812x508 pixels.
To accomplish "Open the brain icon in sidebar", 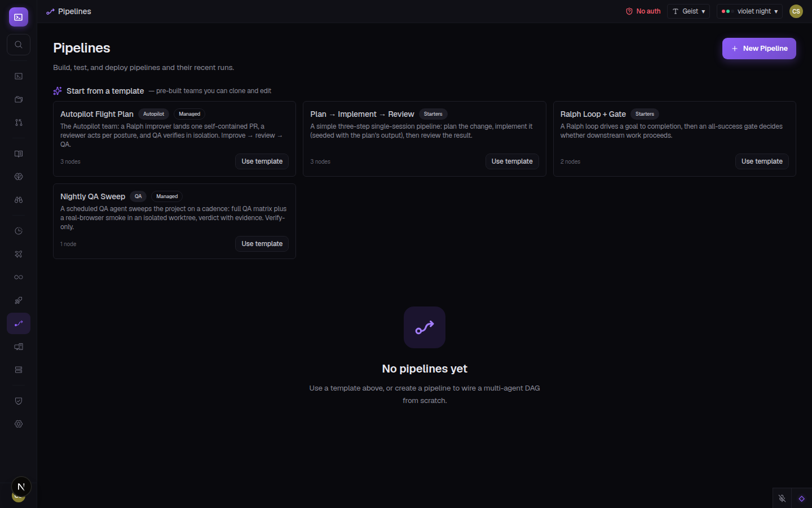I will coord(19,177).
